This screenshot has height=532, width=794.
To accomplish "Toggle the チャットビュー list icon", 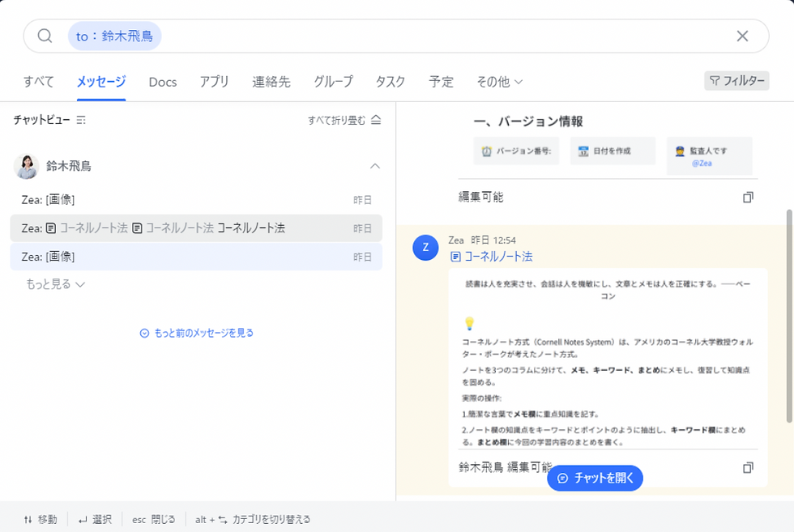I will (x=81, y=120).
